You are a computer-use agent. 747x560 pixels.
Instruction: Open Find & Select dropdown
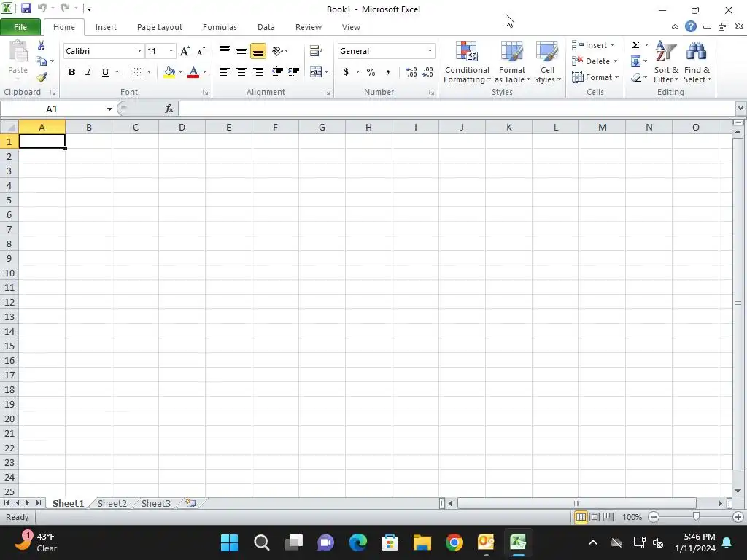tap(697, 62)
